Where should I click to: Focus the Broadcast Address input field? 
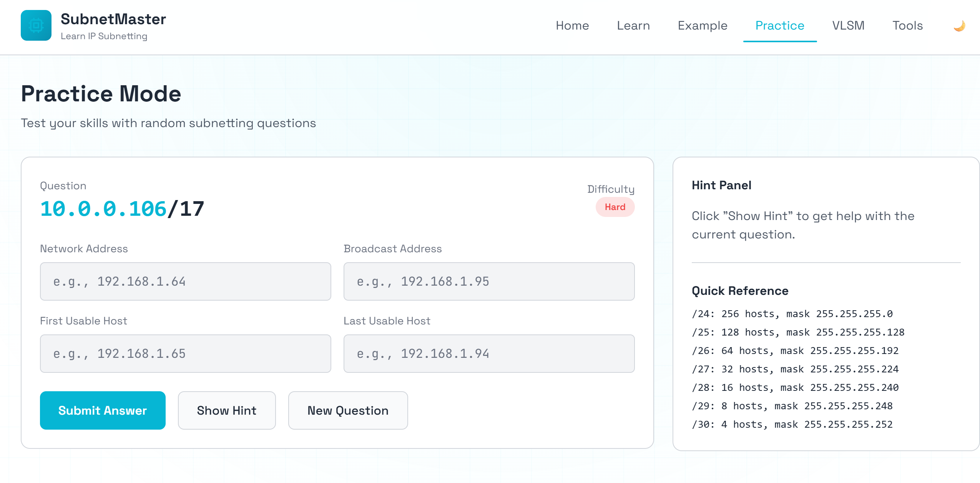tap(489, 281)
